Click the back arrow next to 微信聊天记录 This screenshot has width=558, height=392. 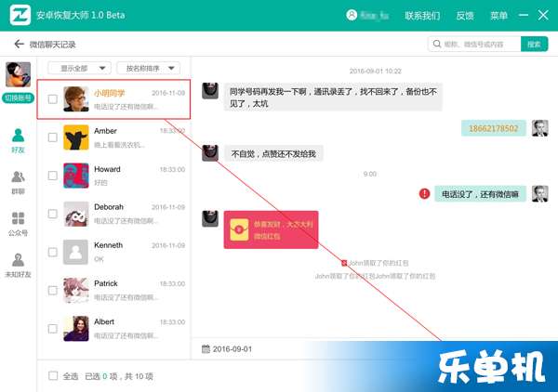pyautogui.click(x=19, y=44)
